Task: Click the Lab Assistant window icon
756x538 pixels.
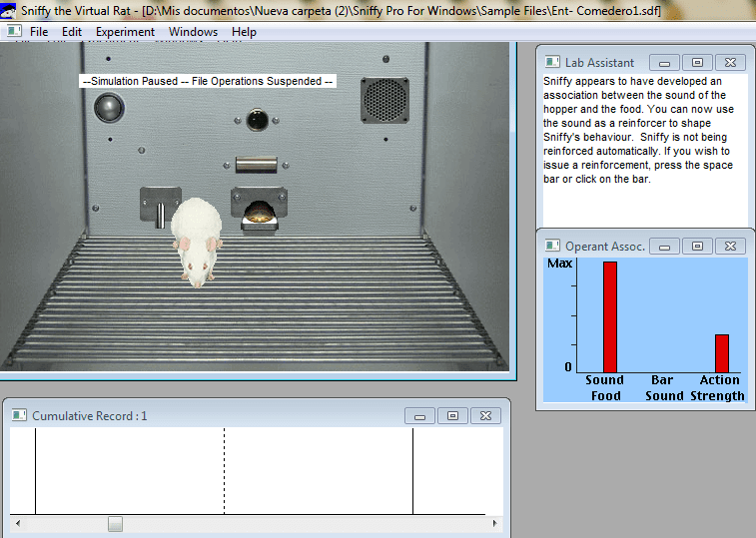Action: [552, 62]
